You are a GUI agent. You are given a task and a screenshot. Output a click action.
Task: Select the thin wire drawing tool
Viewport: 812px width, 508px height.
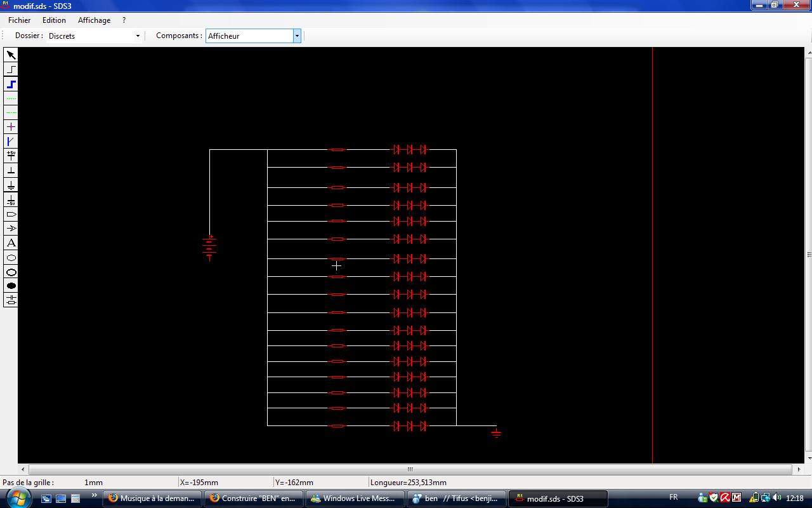11,70
